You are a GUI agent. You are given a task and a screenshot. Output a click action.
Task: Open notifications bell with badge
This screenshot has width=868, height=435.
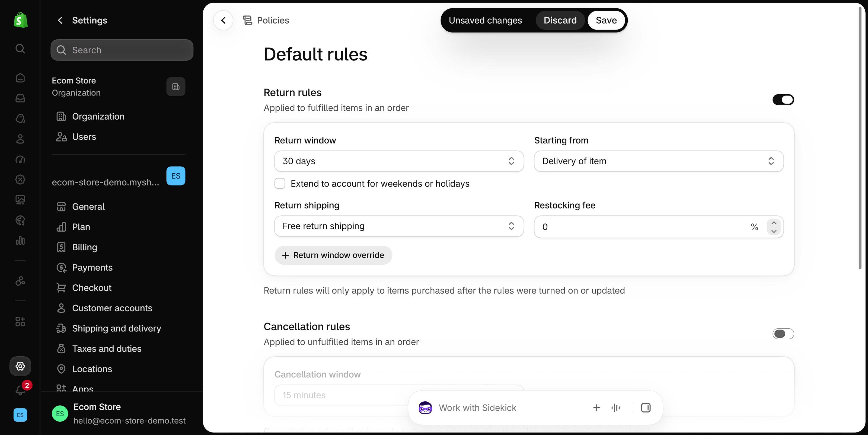20,390
